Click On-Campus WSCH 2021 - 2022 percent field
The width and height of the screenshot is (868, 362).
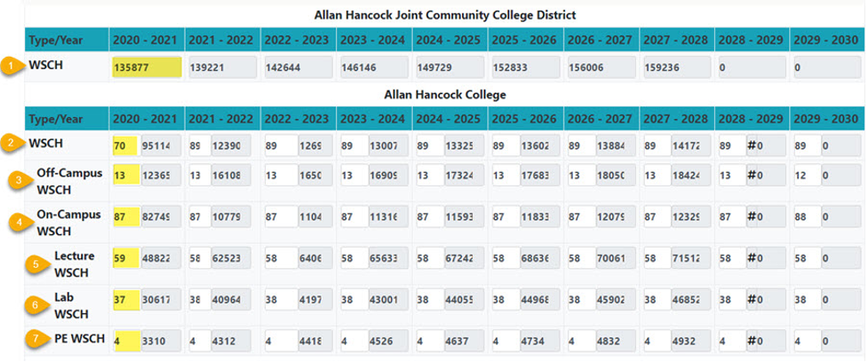click(200, 217)
